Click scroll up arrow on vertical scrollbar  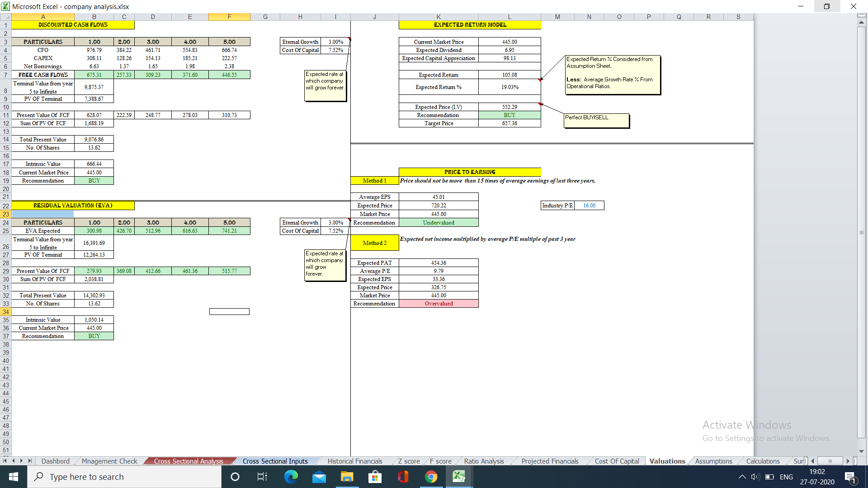click(x=862, y=22)
